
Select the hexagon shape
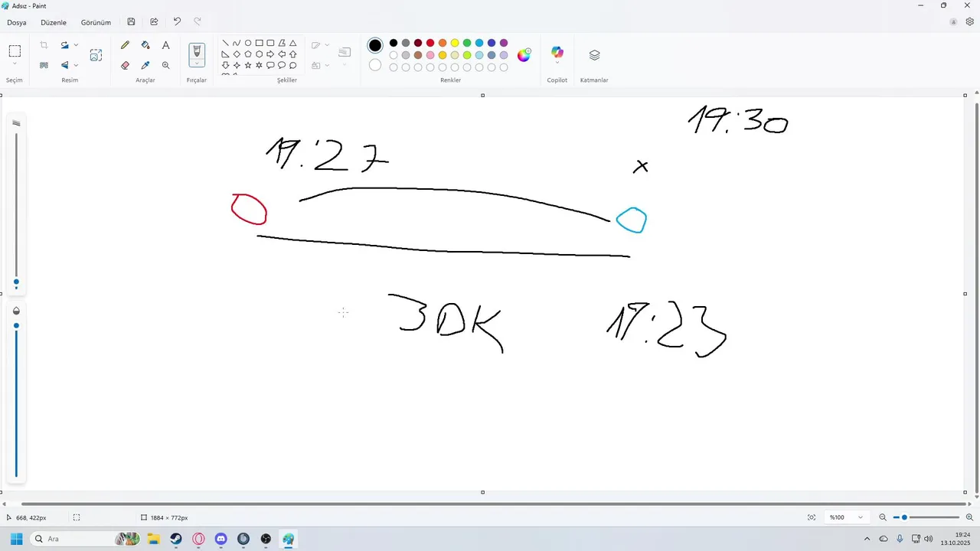pos(259,54)
